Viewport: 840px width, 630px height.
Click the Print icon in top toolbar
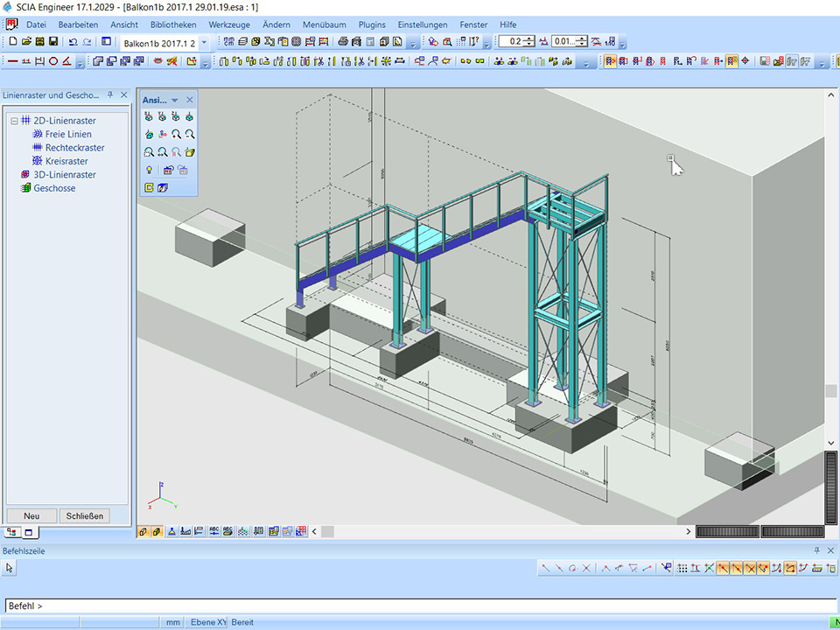point(343,41)
